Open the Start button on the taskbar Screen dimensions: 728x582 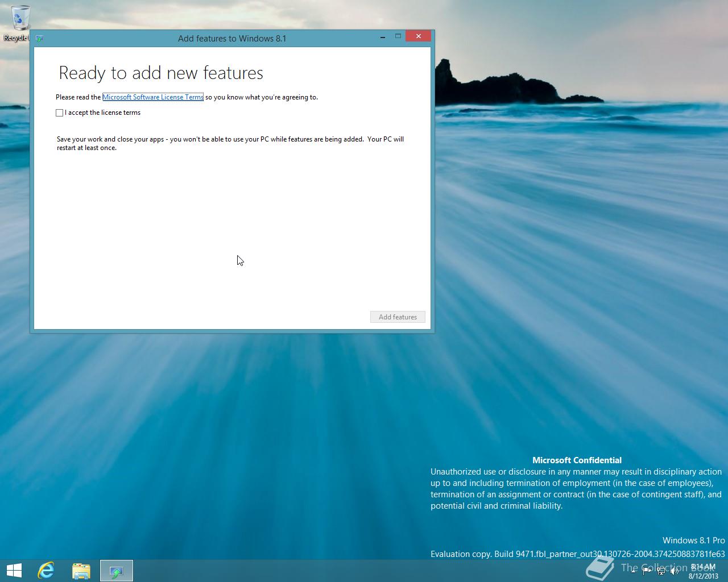[x=14, y=571]
